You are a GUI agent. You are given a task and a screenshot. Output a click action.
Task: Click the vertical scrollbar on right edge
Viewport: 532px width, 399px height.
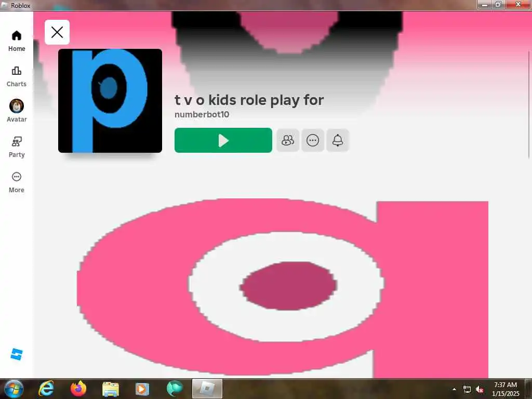pos(529,104)
